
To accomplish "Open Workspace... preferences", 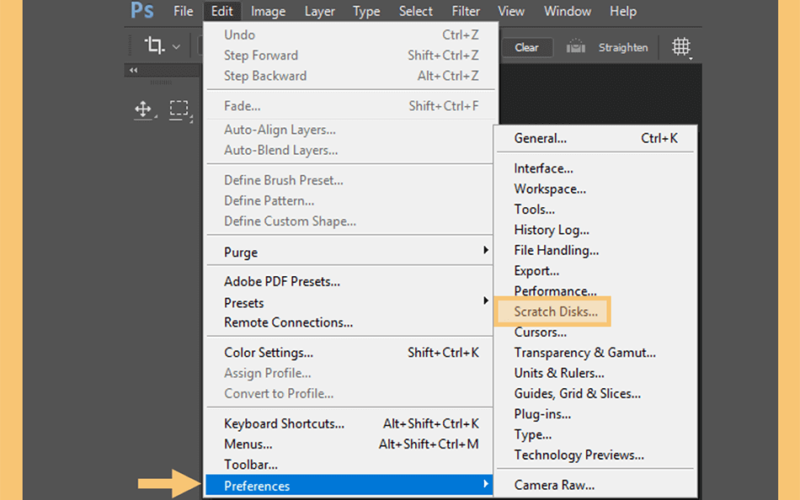I will click(x=595, y=189).
